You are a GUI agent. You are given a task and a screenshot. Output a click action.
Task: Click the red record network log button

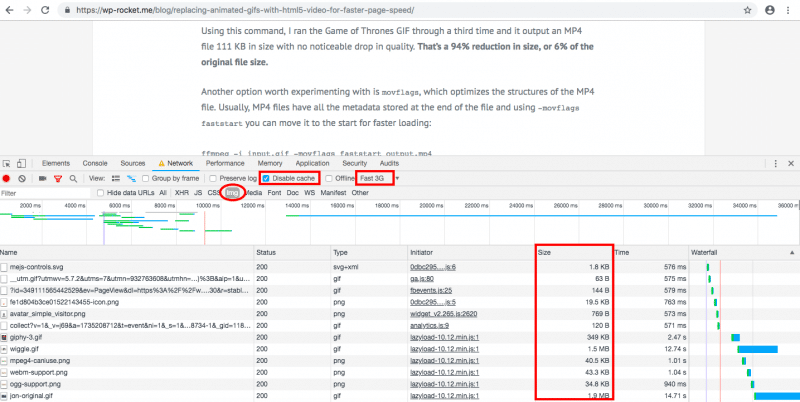click(7, 178)
